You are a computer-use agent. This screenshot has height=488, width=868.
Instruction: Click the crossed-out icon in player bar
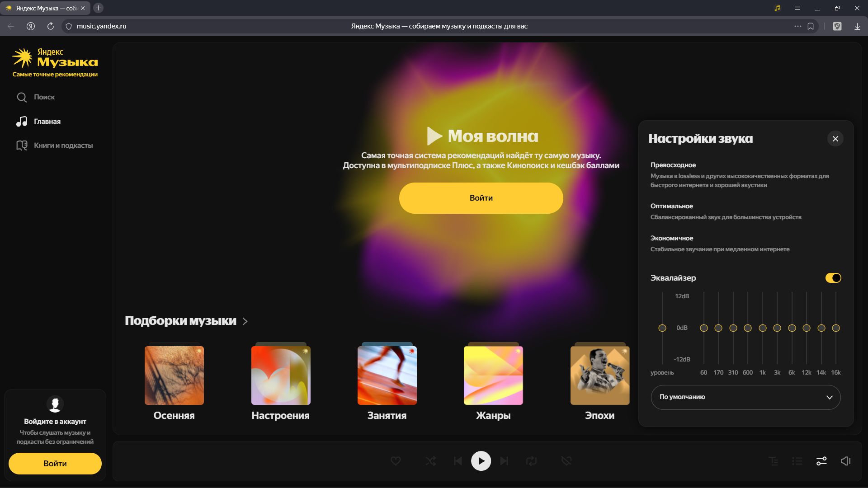(566, 461)
